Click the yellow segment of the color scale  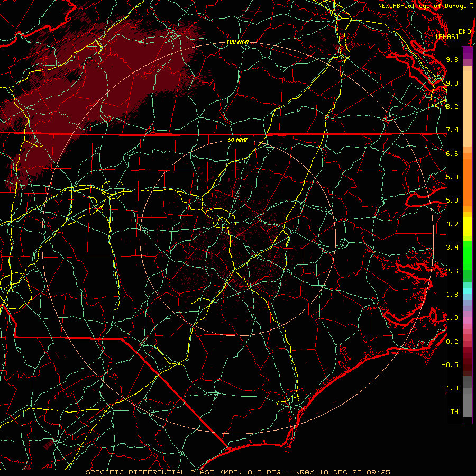[467, 226]
